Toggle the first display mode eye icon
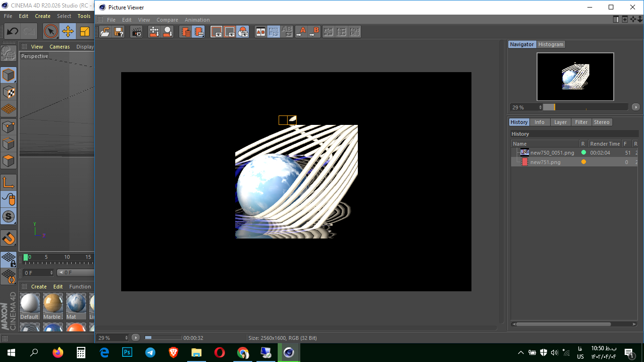 tap(216, 32)
